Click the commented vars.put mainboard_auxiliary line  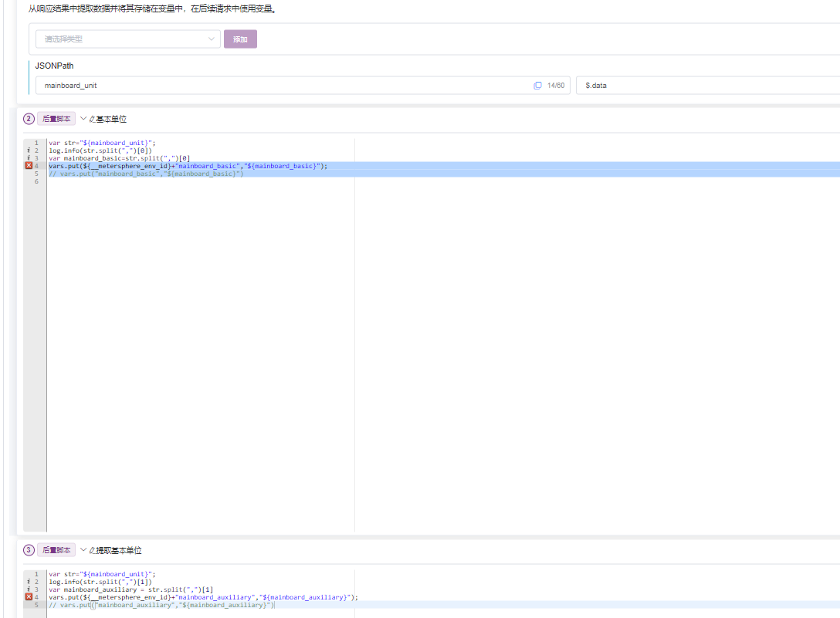click(x=162, y=605)
